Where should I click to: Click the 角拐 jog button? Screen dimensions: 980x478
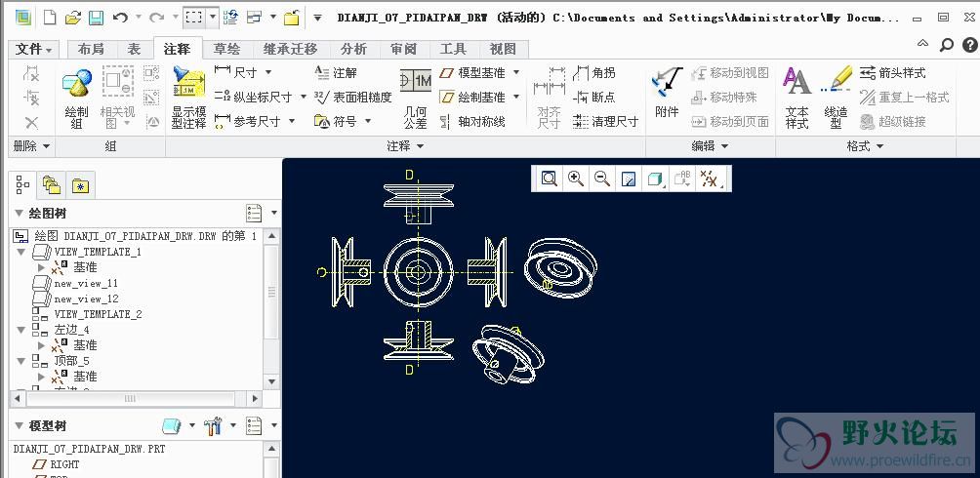tap(593, 72)
